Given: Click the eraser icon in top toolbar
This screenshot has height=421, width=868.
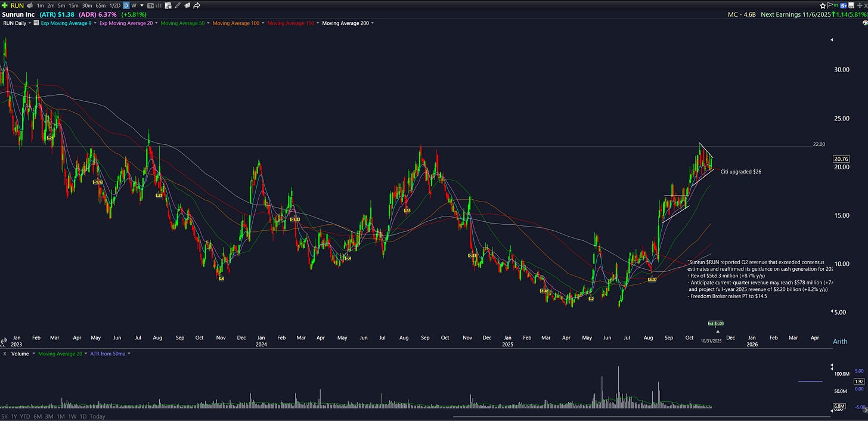Looking at the screenshot, I should tap(187, 5).
